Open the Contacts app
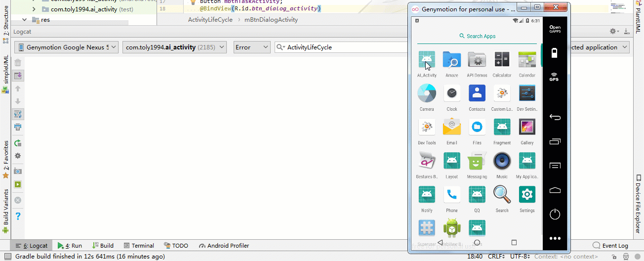 click(477, 93)
